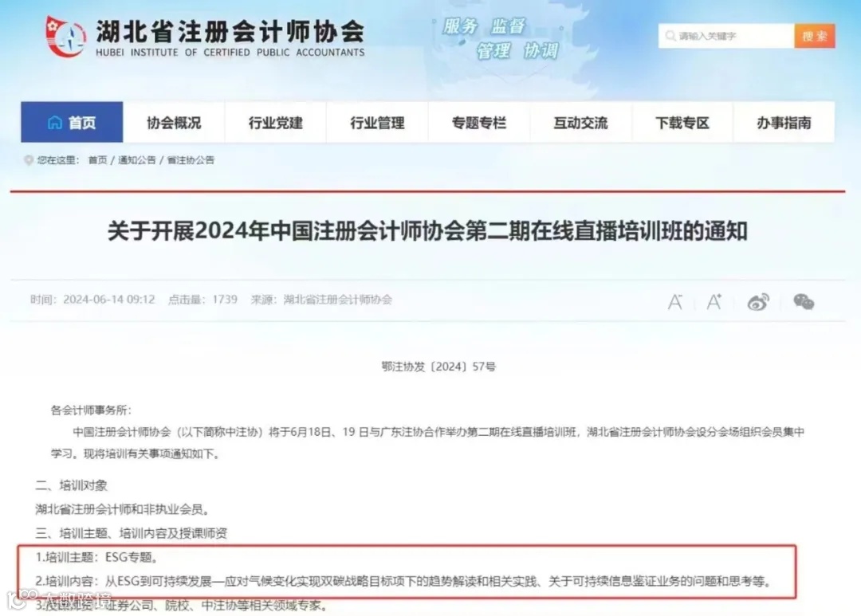Viewport: 861px width, 616px height.
Task: Focus the keyword search input field
Action: point(726,36)
